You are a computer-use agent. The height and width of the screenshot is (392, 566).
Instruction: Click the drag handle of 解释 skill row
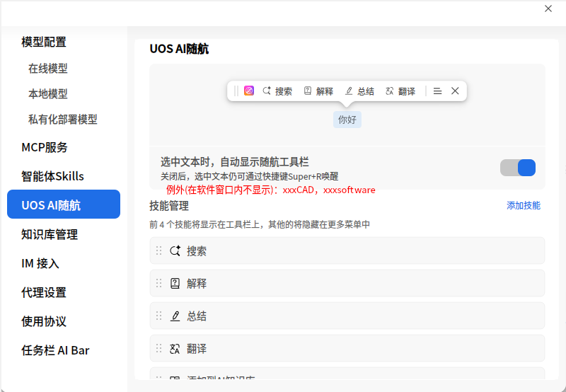pyautogui.click(x=158, y=283)
